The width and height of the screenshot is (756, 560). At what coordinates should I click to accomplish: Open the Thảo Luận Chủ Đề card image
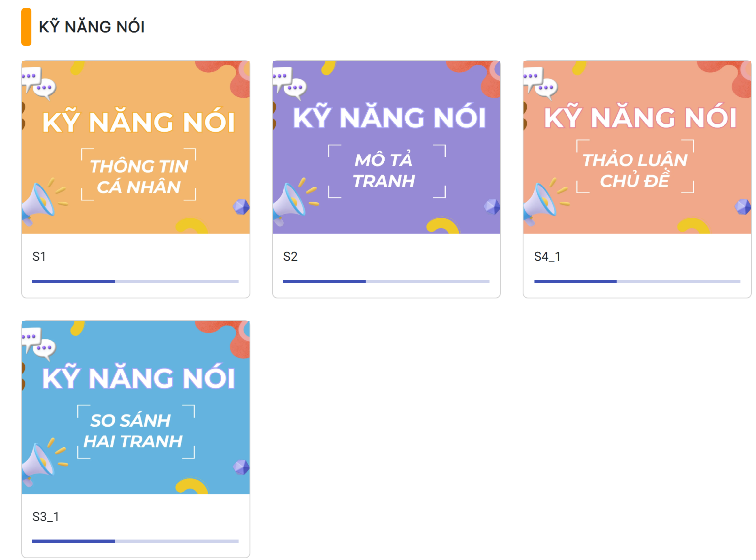pos(636,147)
